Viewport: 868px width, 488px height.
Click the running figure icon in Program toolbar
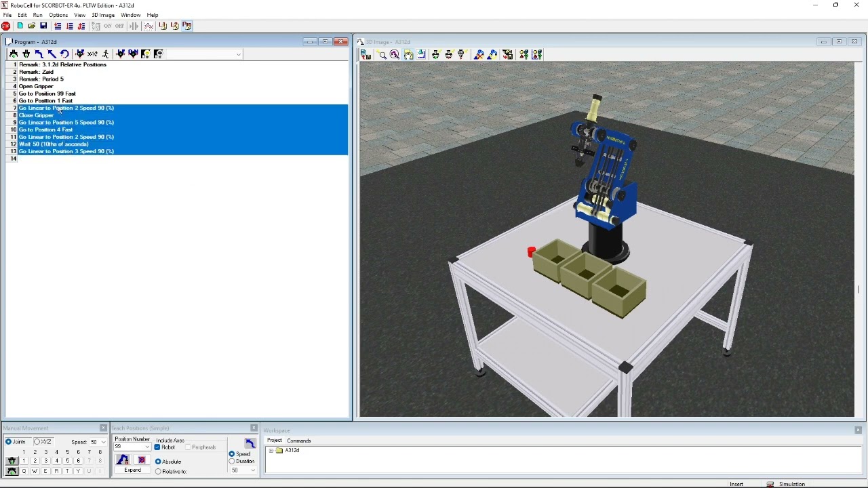(105, 54)
